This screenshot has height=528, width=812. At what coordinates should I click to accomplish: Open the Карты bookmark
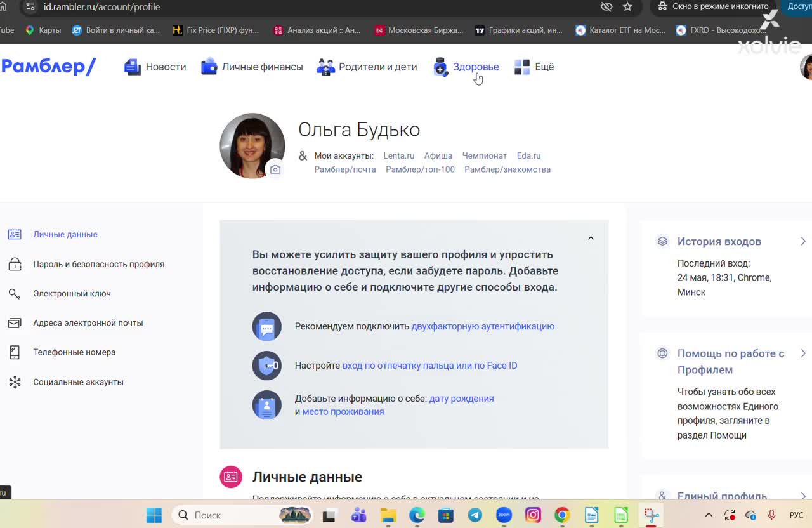coord(43,30)
